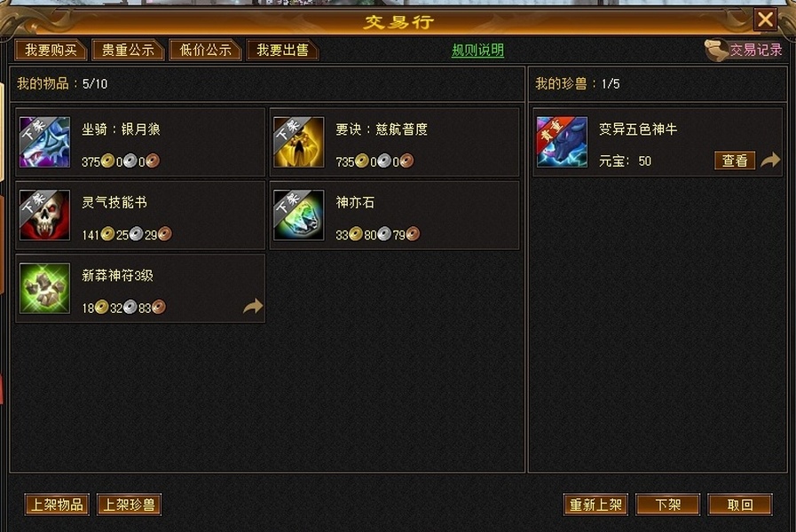Click the 下架 button
The height and width of the screenshot is (532, 796).
[667, 505]
